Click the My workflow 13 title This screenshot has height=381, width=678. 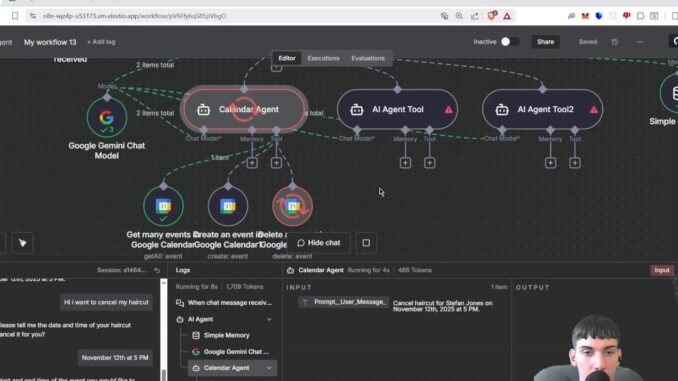pos(50,42)
